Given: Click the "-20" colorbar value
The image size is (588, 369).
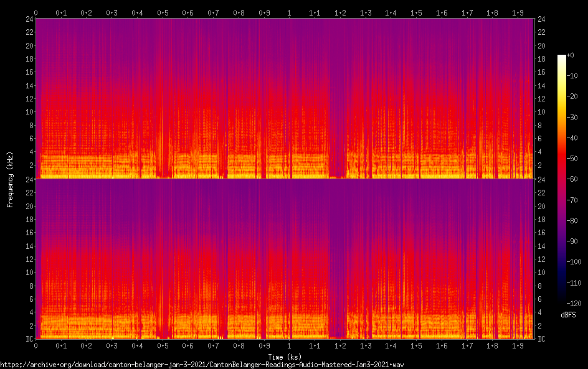Looking at the screenshot, I should click(572, 96).
